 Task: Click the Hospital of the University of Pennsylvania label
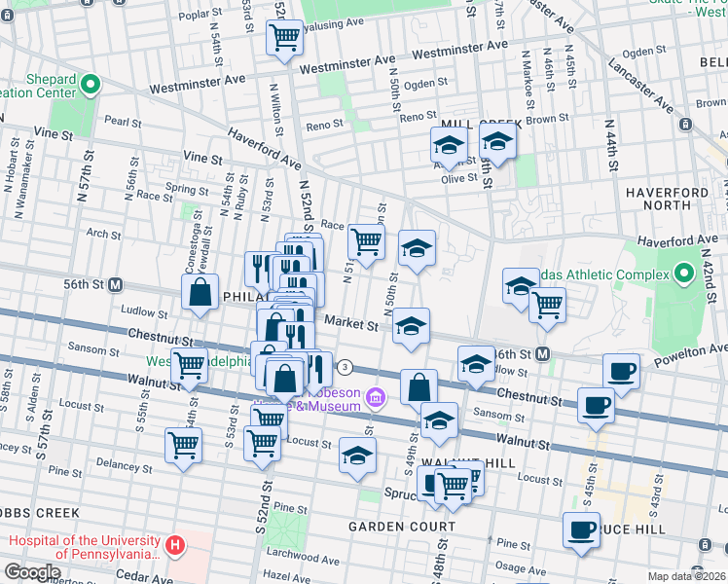pyautogui.click(x=85, y=547)
